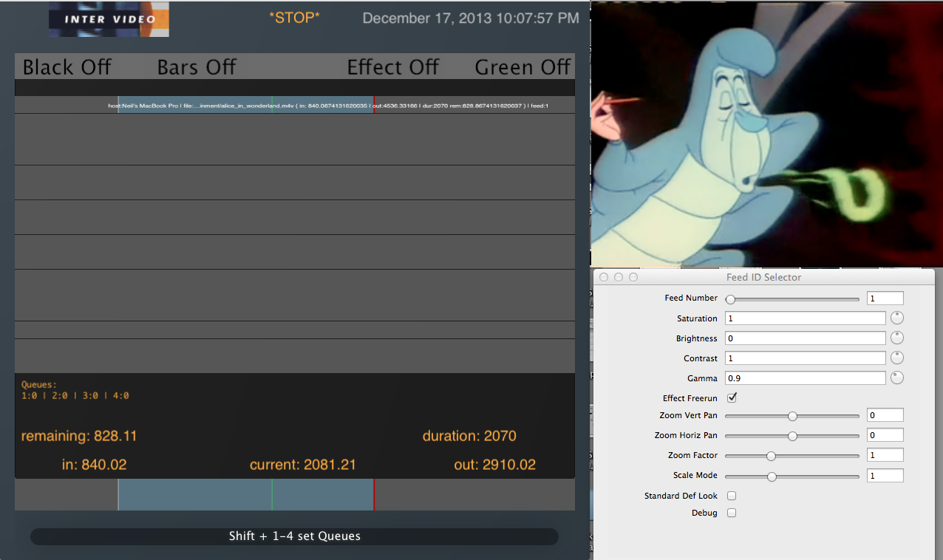This screenshot has height=560, width=943.
Task: Click the Shift + 1-4 set Queues bar
Action: click(294, 536)
